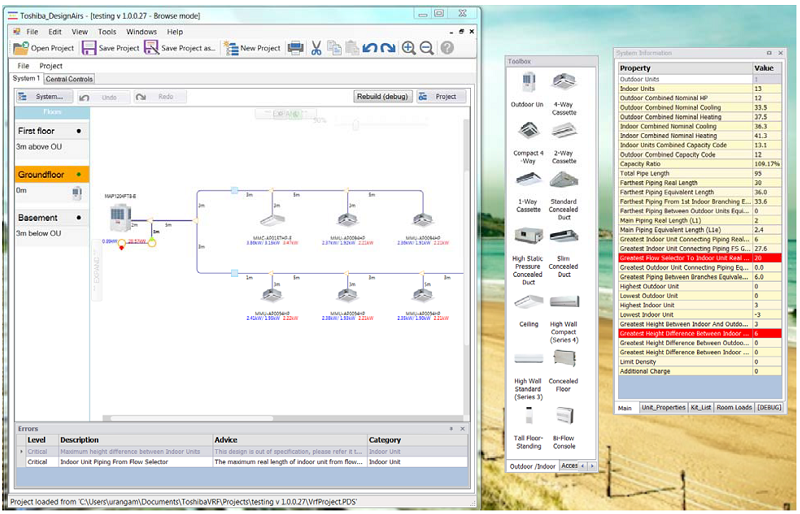Select the Groundfloor entry

[52, 175]
